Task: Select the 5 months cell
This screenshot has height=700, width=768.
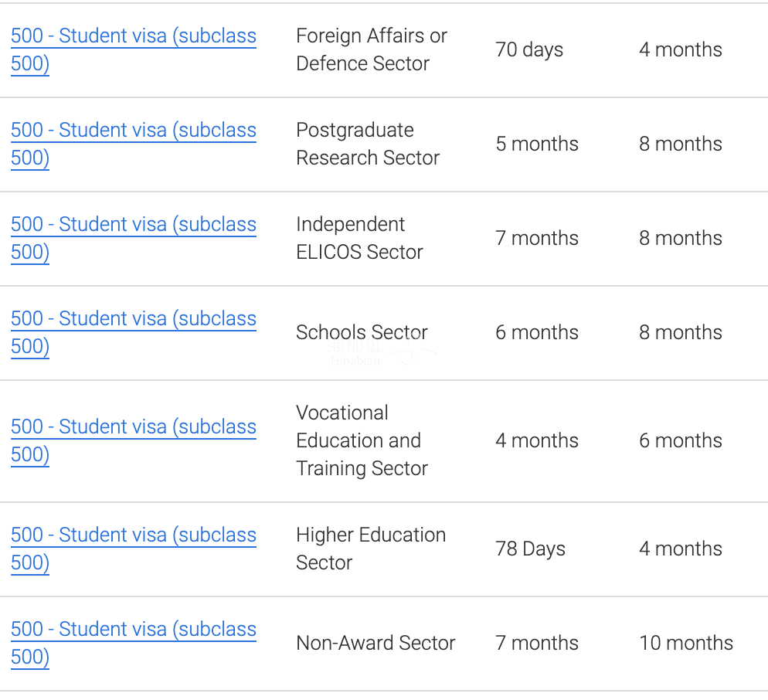Action: 537,144
